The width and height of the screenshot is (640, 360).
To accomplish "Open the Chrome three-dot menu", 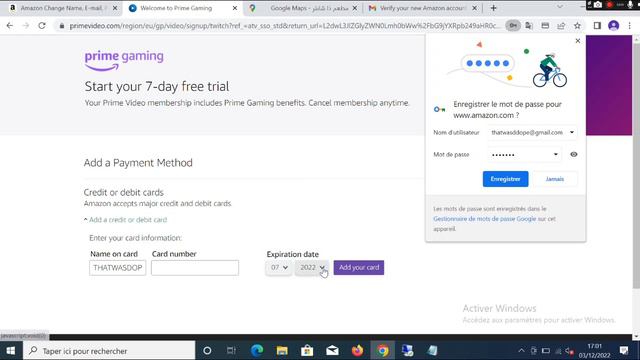I will [x=629, y=26].
